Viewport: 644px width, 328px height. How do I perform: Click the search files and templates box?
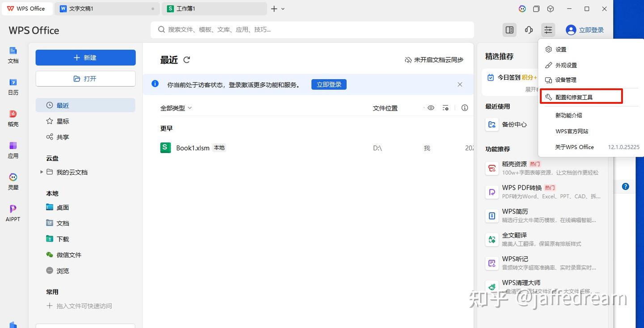(312, 30)
